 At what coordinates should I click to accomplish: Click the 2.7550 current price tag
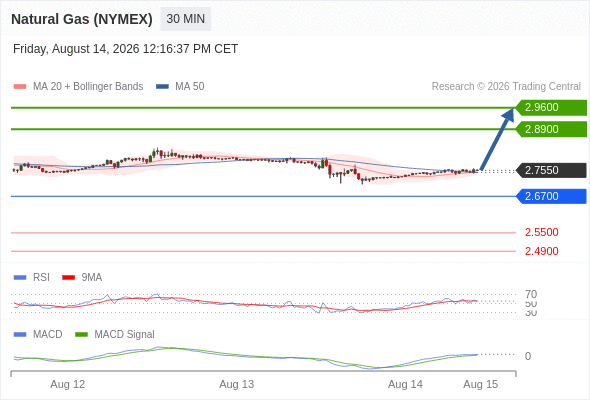pyautogui.click(x=551, y=170)
